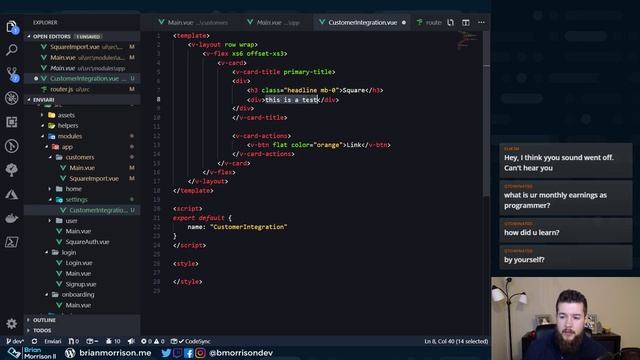Switch to the router tab
The image size is (640, 360).
[429, 22]
